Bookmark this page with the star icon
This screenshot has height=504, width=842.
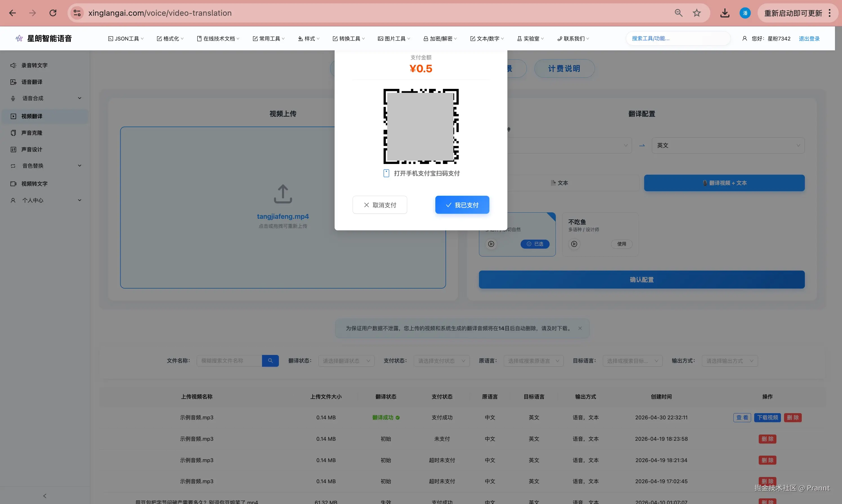click(x=697, y=13)
